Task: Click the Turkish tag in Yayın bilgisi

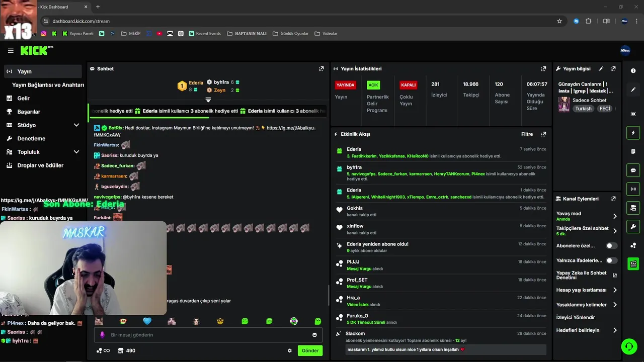Action: click(x=584, y=109)
